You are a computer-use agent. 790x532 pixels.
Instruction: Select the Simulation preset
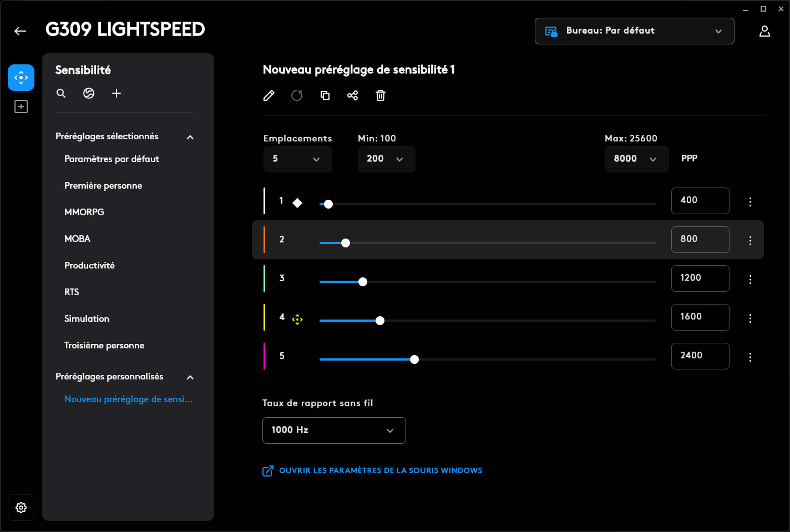[87, 319]
